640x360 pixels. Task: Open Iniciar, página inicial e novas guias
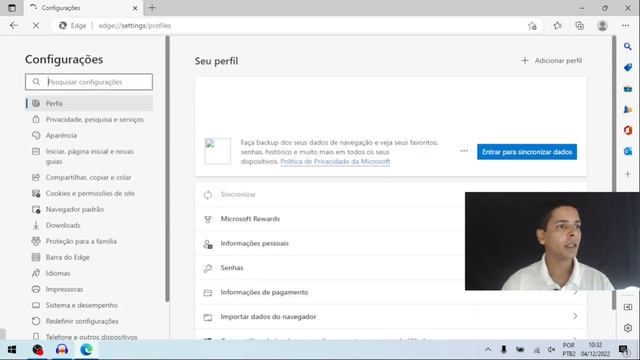pyautogui.click(x=89, y=156)
